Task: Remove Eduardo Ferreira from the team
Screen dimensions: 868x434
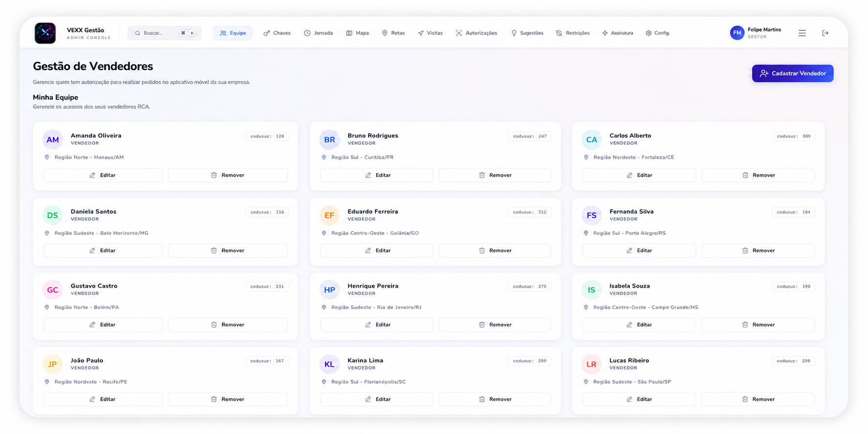Action: [x=495, y=251]
